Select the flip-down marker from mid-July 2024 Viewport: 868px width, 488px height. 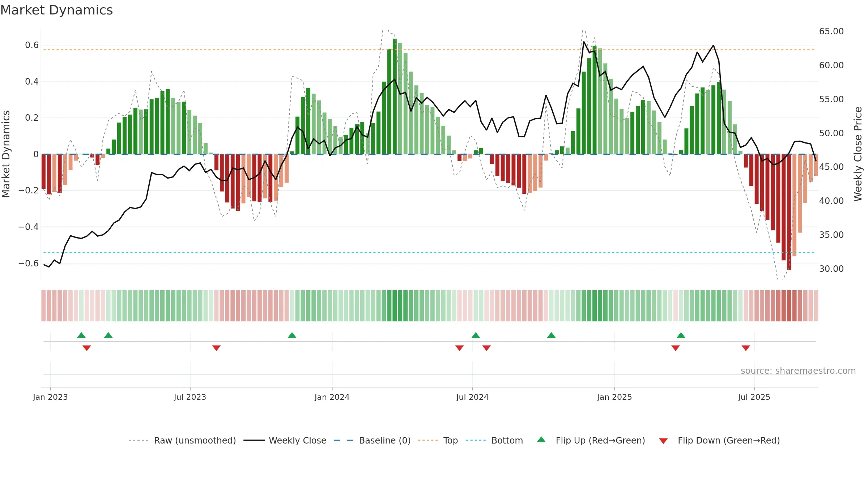tap(486, 348)
